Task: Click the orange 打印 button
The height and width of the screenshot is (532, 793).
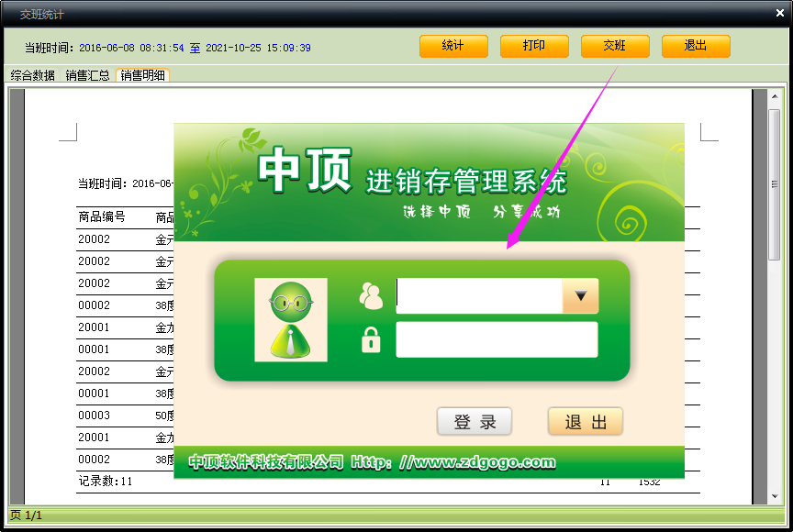Action: coord(534,46)
